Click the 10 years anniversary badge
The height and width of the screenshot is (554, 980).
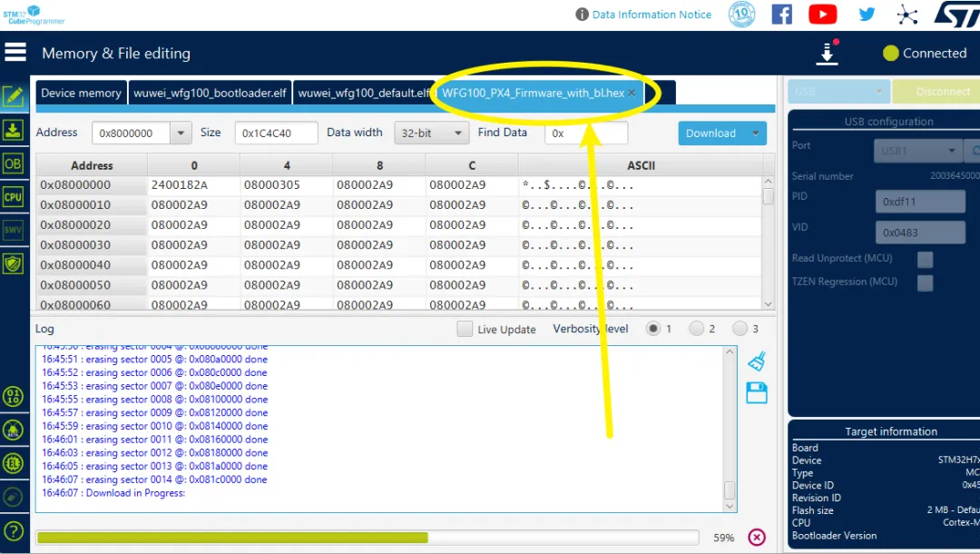pos(742,14)
